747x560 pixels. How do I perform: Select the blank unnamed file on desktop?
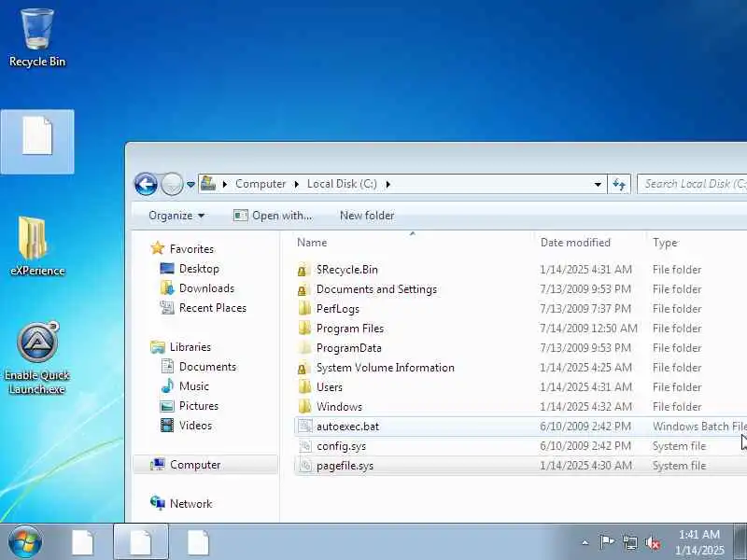click(37, 141)
